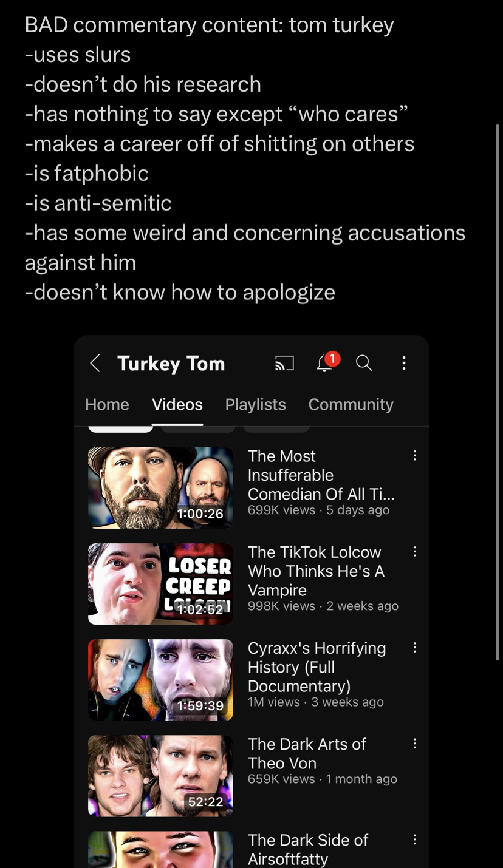
Task: Open Cyraxx's Horrifying History video title
Action: coord(317,666)
